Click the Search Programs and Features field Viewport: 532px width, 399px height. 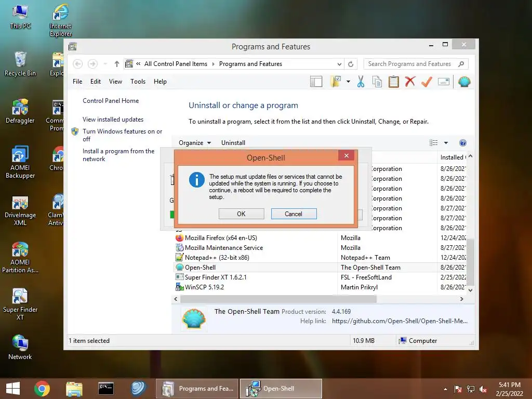coord(416,64)
